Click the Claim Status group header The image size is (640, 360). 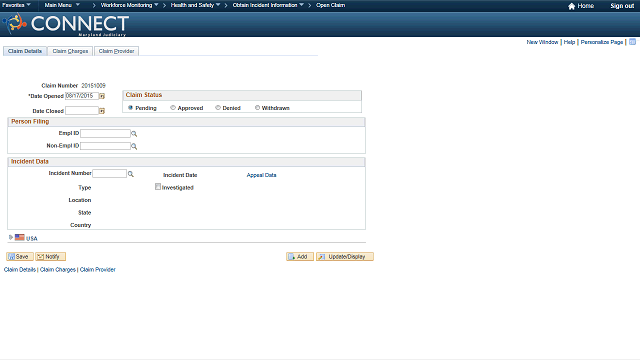[x=242, y=95]
